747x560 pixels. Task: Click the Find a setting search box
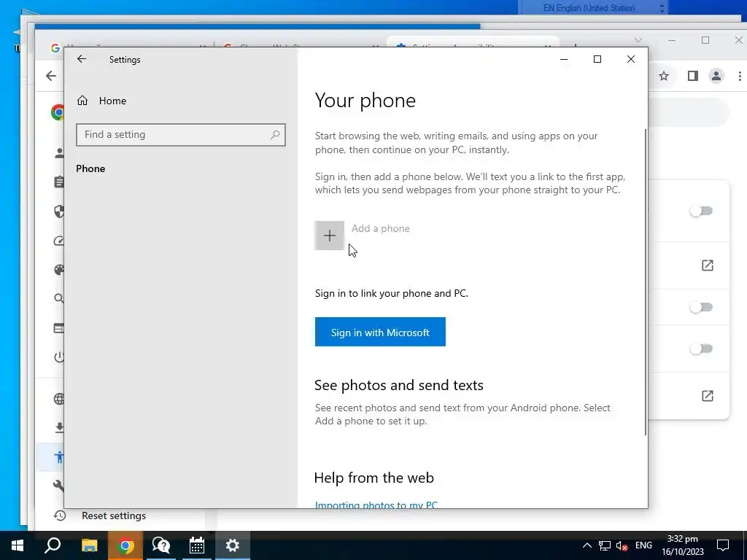pyautogui.click(x=181, y=135)
